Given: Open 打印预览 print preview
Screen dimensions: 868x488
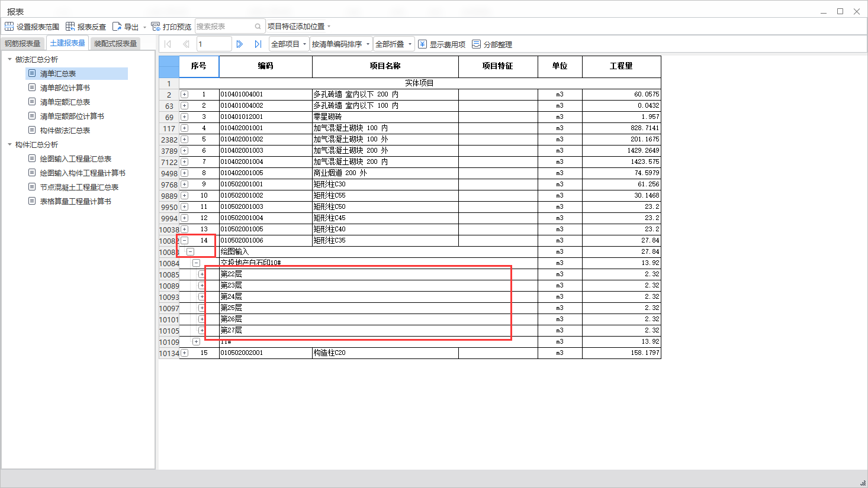Looking at the screenshot, I should tap(171, 27).
